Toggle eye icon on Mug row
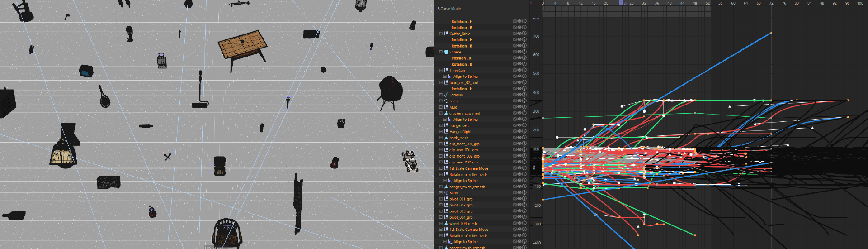The height and width of the screenshot is (249, 868). 519,107
